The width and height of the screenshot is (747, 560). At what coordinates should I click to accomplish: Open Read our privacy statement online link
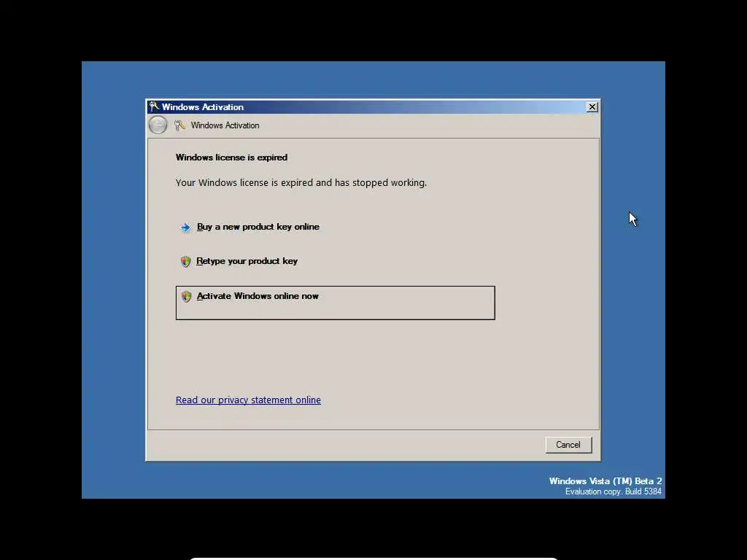[248, 400]
